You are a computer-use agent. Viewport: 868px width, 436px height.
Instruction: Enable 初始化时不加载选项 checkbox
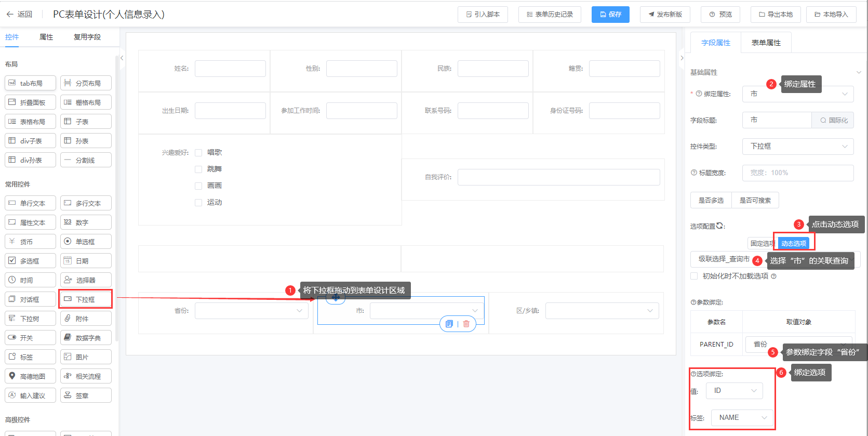694,276
